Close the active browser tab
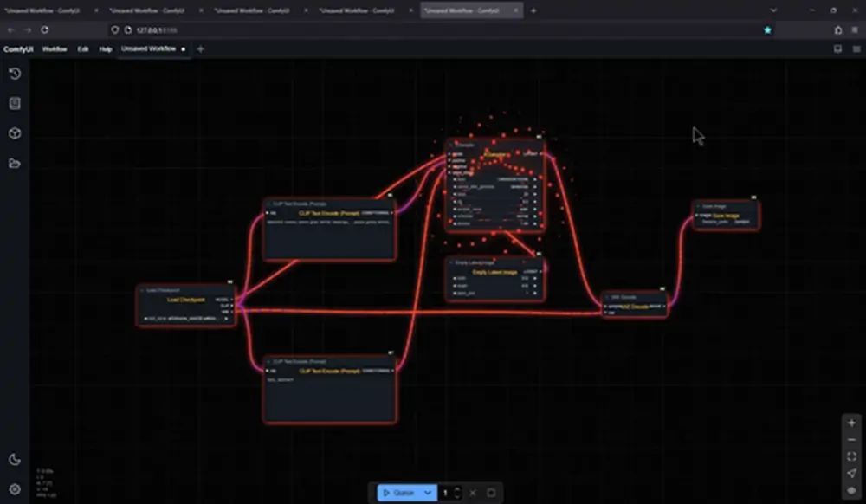 pyautogui.click(x=516, y=10)
